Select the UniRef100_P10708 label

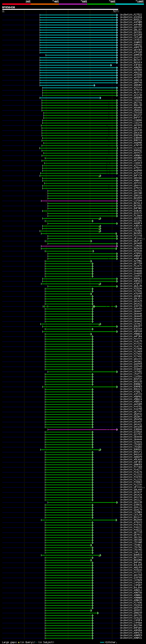pos(131,236)
